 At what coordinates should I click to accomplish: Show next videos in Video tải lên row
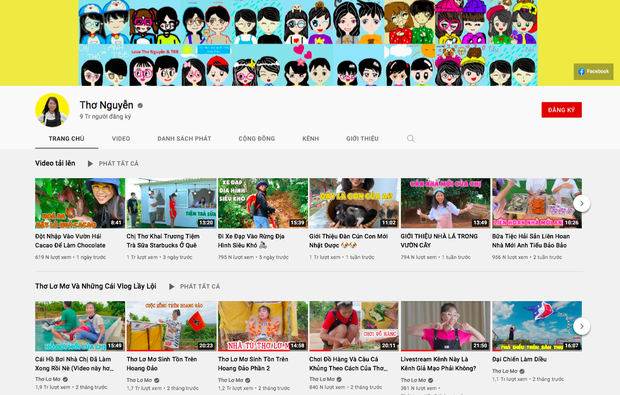582,203
